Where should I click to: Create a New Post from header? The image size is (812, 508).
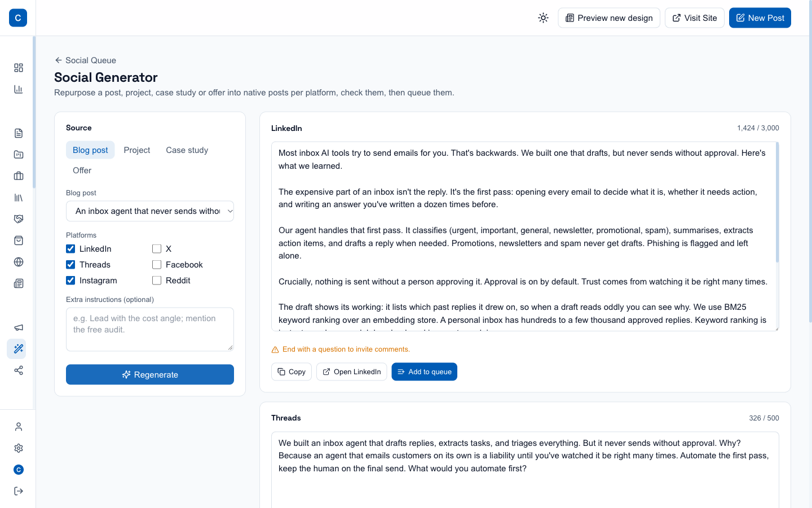pos(760,18)
